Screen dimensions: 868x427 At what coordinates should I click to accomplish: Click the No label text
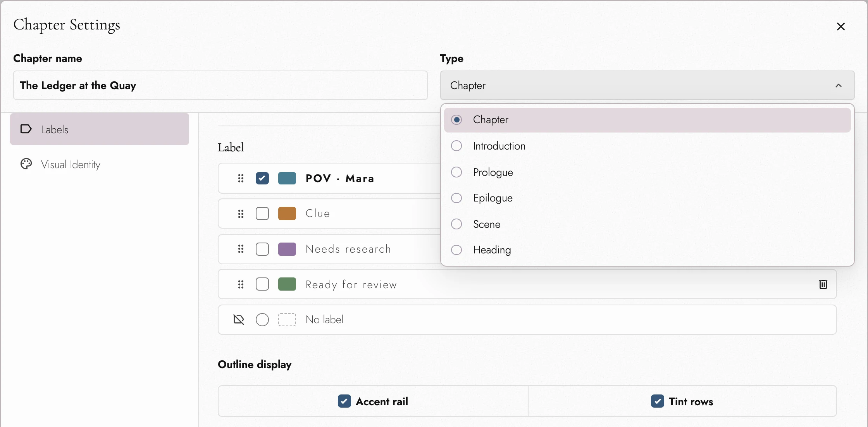tap(324, 320)
